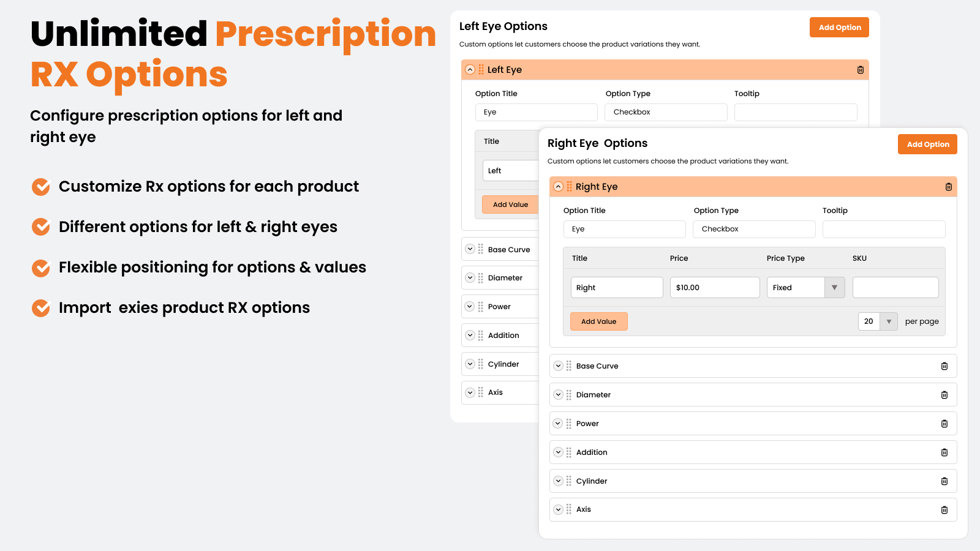Remove the right panel Addition option
Image resolution: width=980 pixels, height=551 pixels.
coord(944,452)
